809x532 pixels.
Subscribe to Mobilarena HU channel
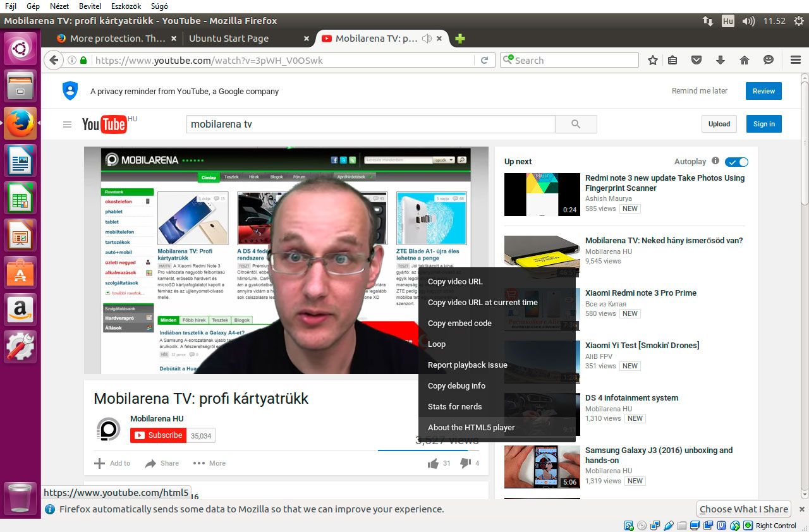[x=158, y=435]
